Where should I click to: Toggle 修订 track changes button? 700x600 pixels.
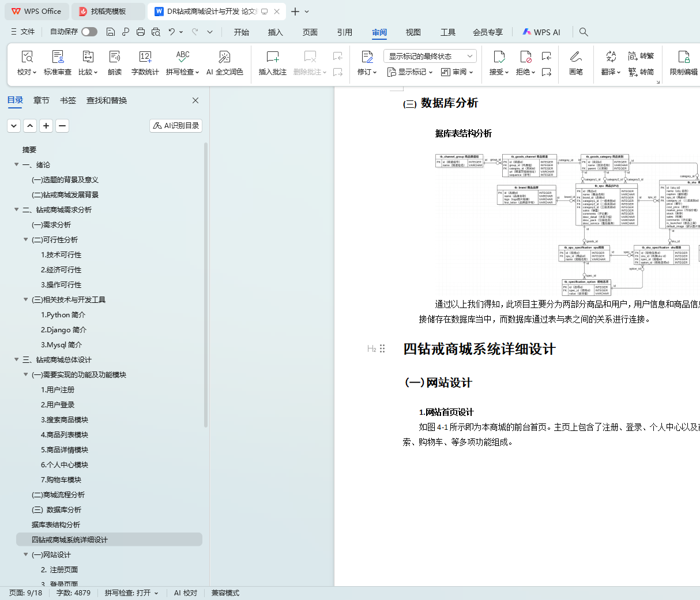coord(367,57)
